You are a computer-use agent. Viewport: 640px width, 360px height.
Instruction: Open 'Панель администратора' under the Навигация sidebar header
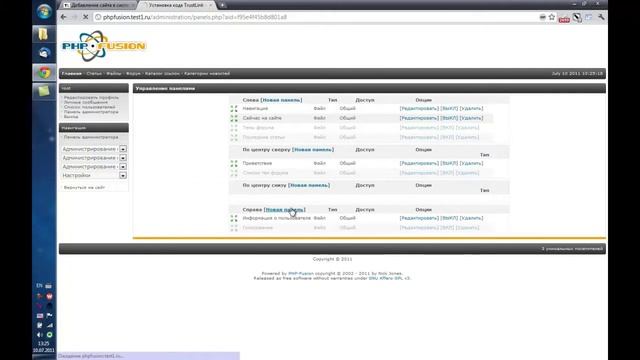click(x=91, y=138)
